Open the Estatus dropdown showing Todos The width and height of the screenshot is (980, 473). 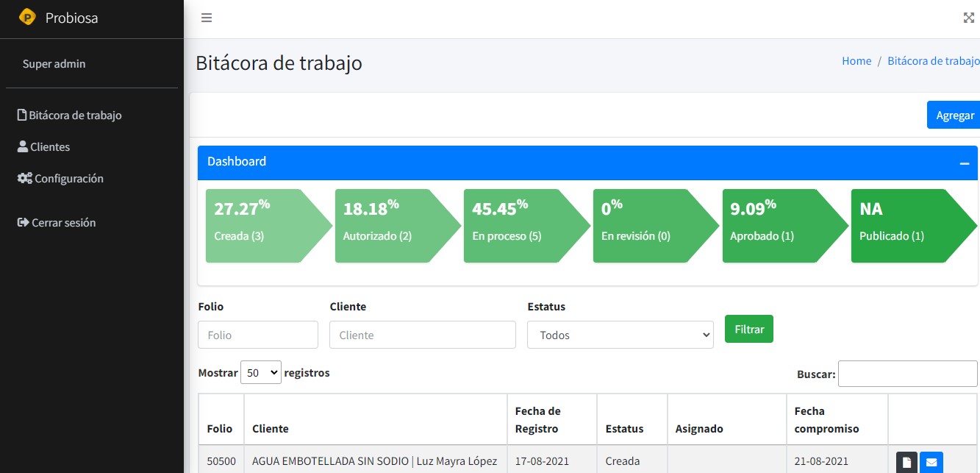620,335
